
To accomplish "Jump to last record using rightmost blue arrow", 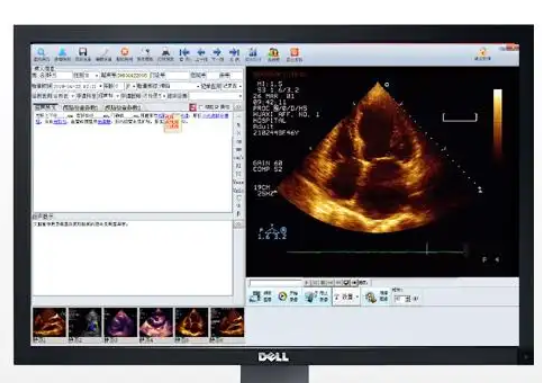I will [x=234, y=52].
